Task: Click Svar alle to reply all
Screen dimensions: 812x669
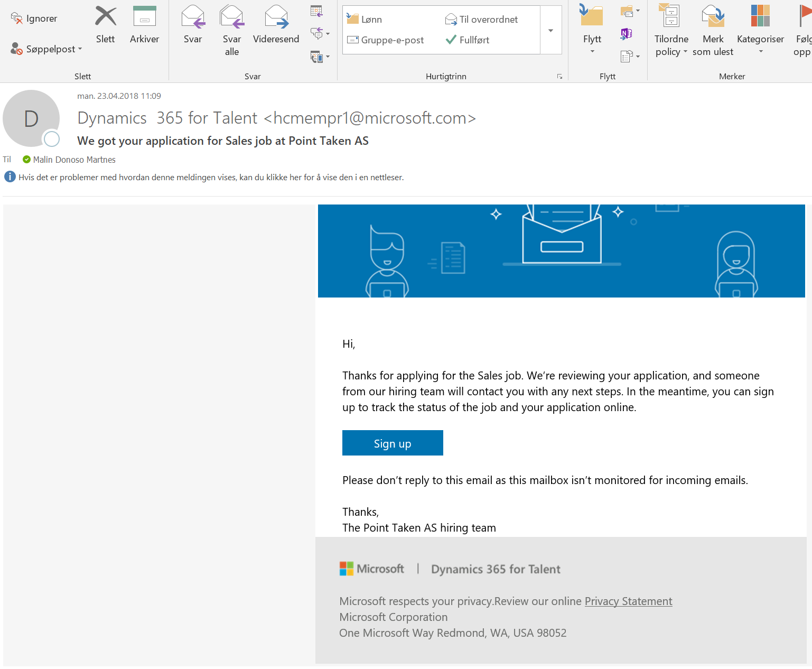Action: [x=231, y=30]
